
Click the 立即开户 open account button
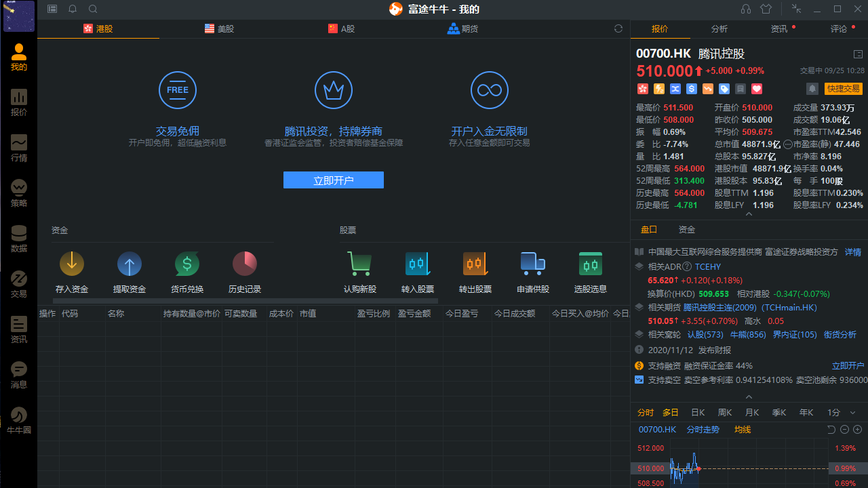pos(333,180)
